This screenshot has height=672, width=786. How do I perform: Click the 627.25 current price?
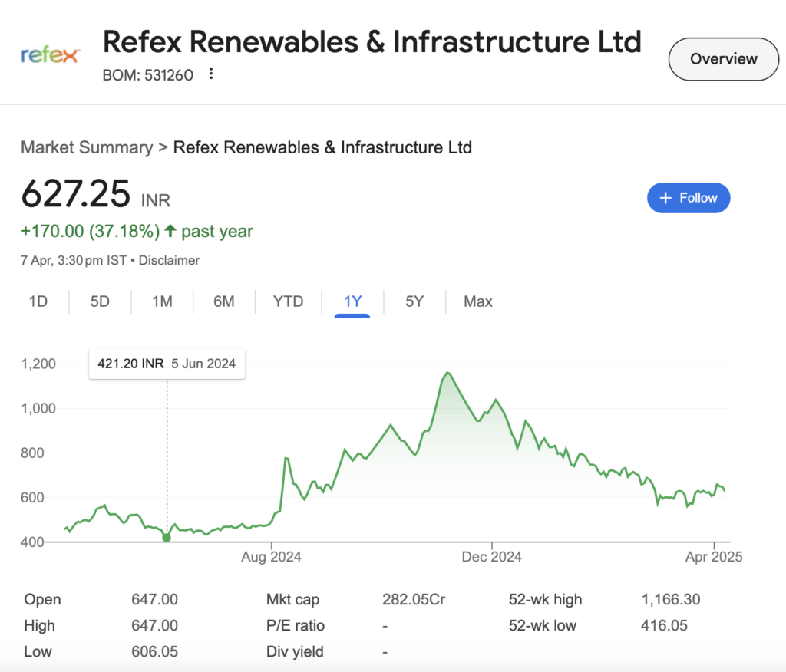[x=76, y=194]
